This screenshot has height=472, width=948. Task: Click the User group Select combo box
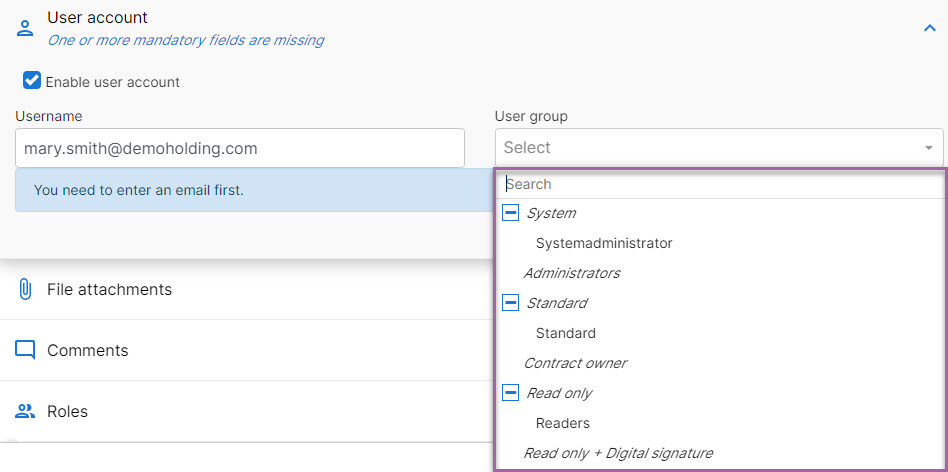pos(719,147)
